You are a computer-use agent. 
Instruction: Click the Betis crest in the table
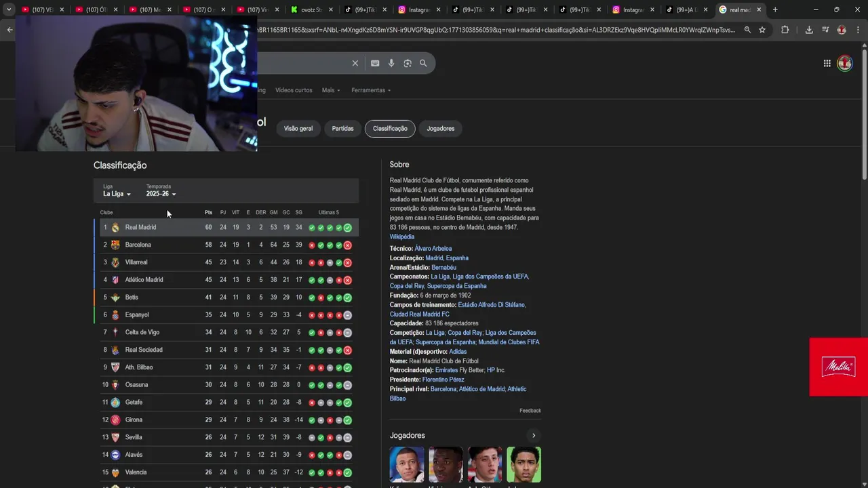click(x=115, y=298)
